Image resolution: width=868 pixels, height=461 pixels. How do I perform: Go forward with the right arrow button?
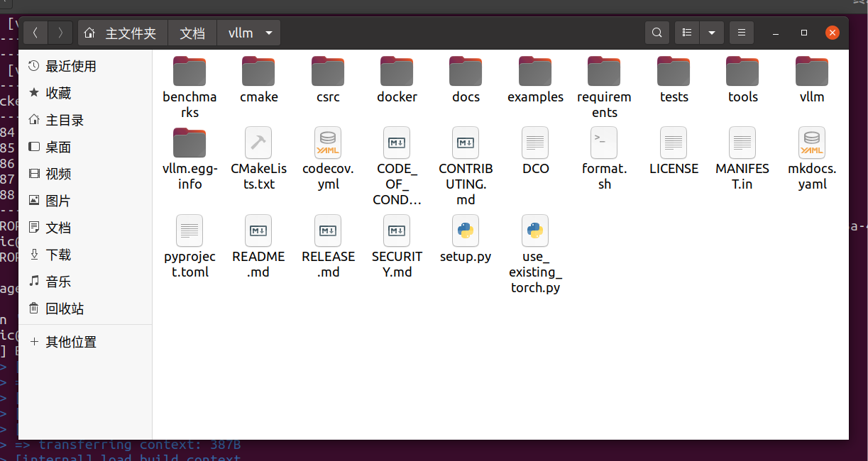click(x=61, y=33)
